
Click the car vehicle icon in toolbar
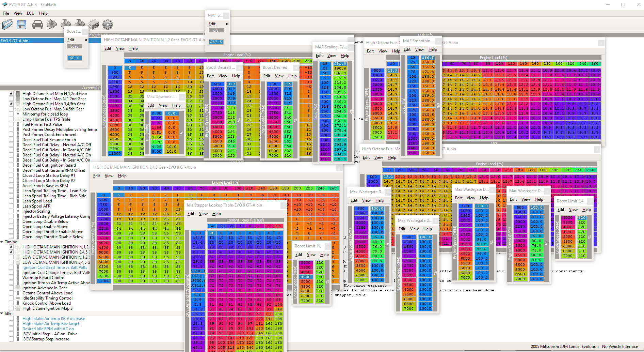[x=37, y=25]
